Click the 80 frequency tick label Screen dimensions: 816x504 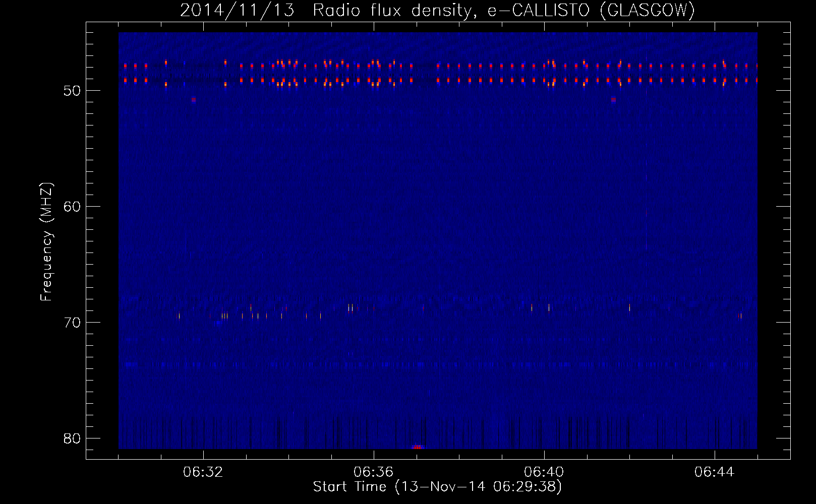(72, 438)
